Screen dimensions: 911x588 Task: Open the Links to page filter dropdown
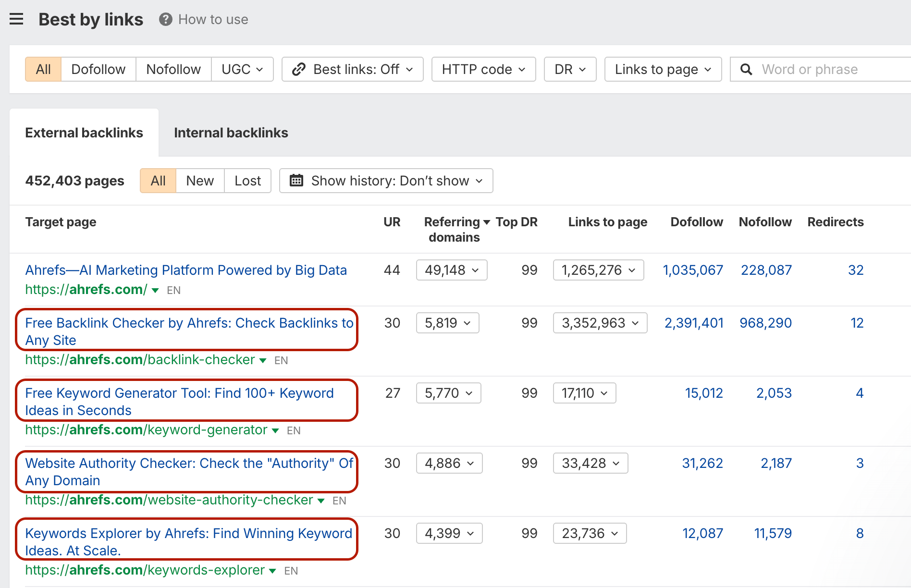[663, 69]
